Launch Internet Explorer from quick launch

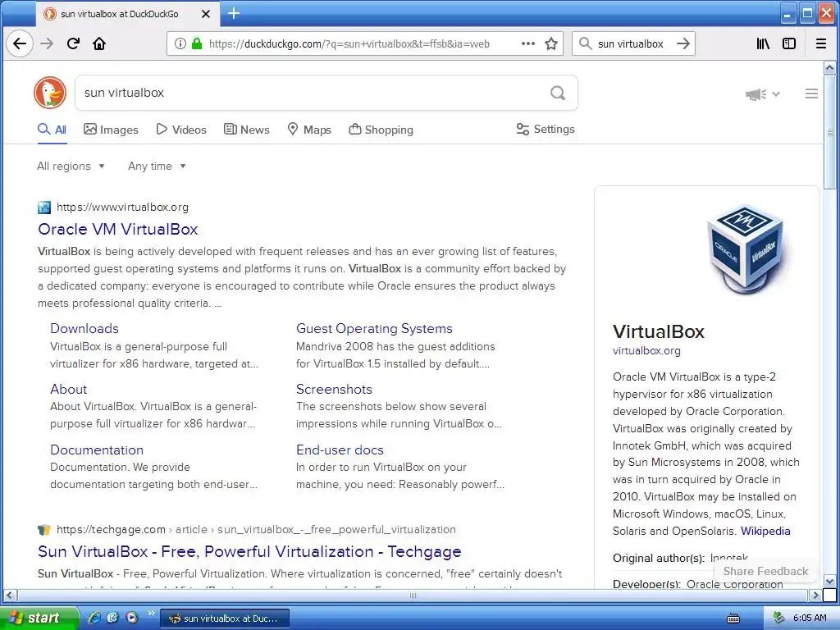[95, 618]
